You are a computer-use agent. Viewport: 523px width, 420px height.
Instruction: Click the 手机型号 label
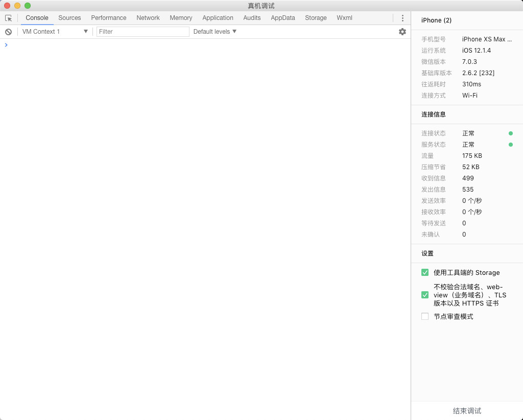(433, 39)
